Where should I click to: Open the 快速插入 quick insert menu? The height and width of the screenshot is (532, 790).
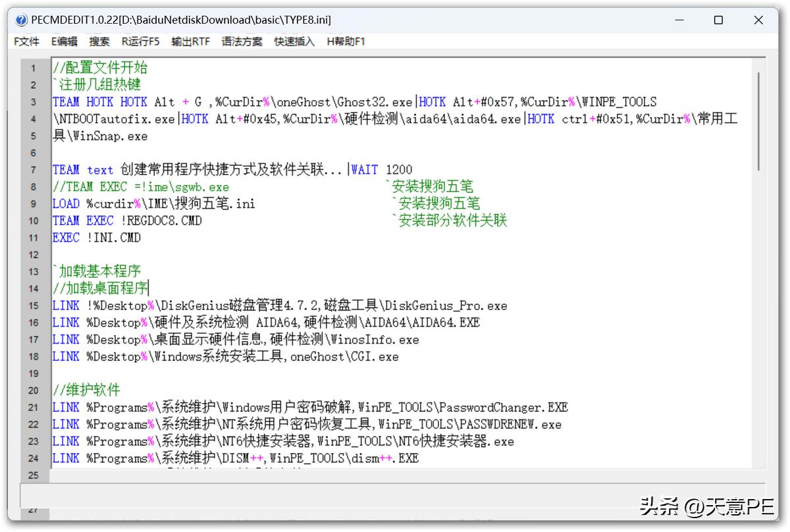(x=291, y=41)
